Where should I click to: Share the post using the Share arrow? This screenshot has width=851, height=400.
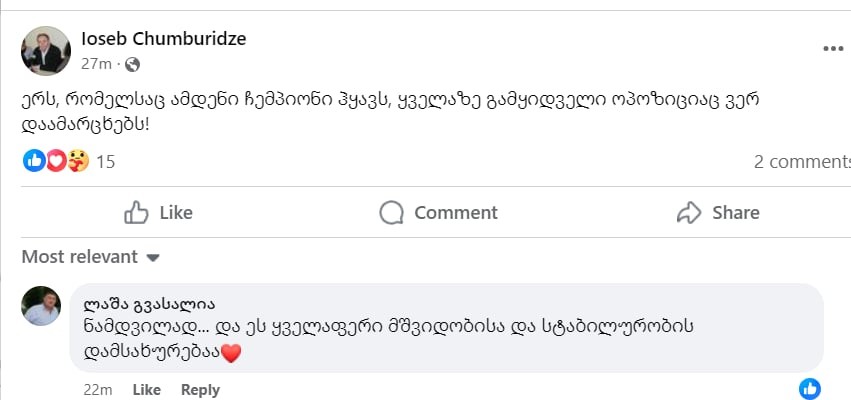[718, 212]
